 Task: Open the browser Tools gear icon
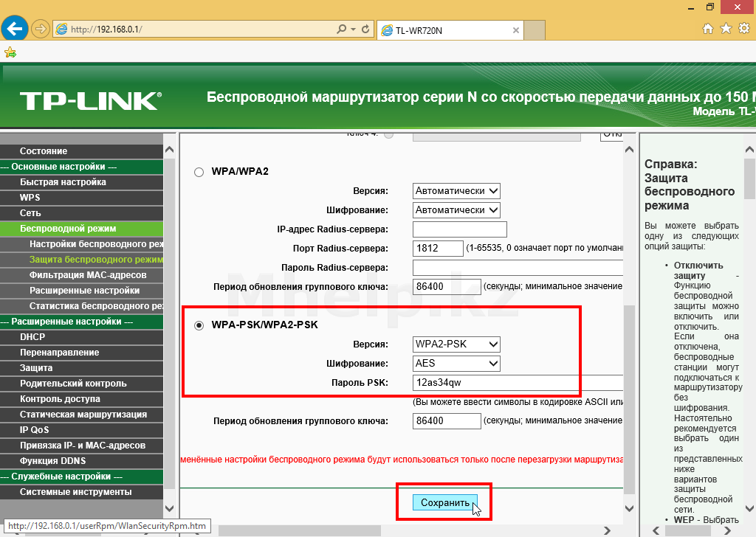744,29
